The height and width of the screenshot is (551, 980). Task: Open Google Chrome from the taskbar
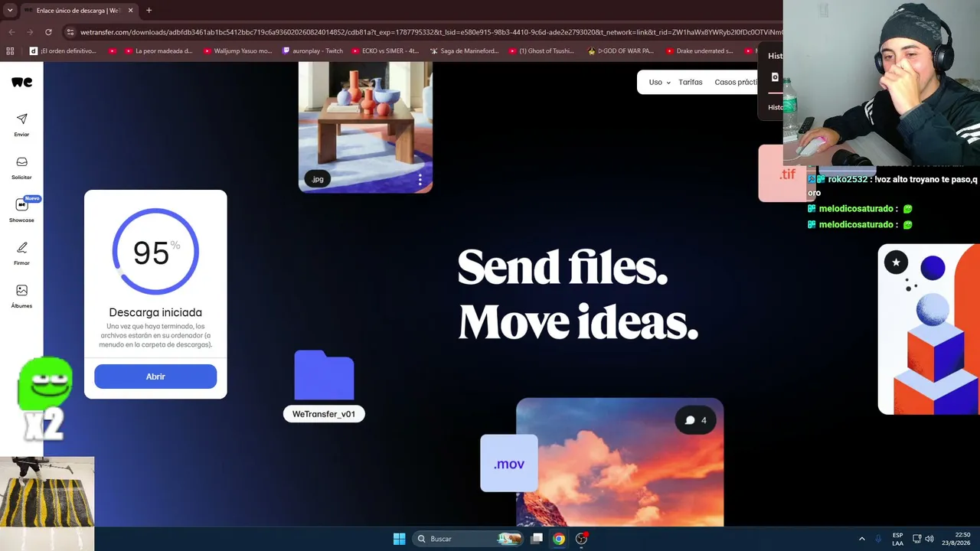(x=559, y=539)
